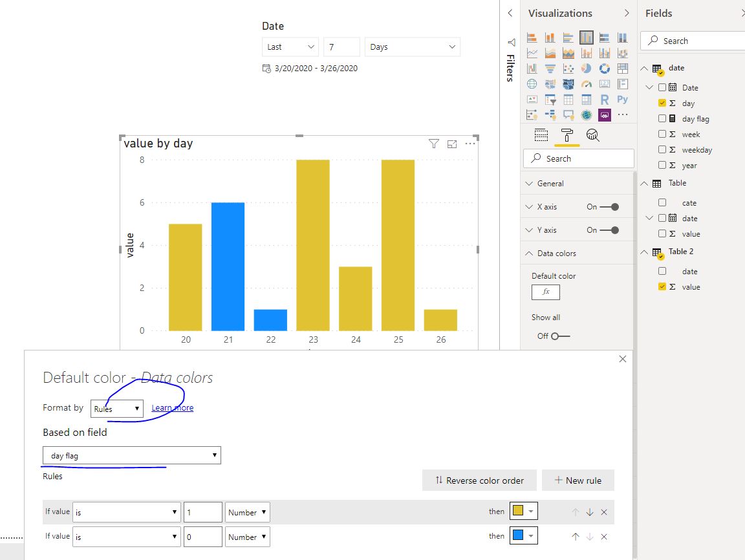Expand the X axis section chevron
This screenshot has width=745, height=560.
coord(529,207)
